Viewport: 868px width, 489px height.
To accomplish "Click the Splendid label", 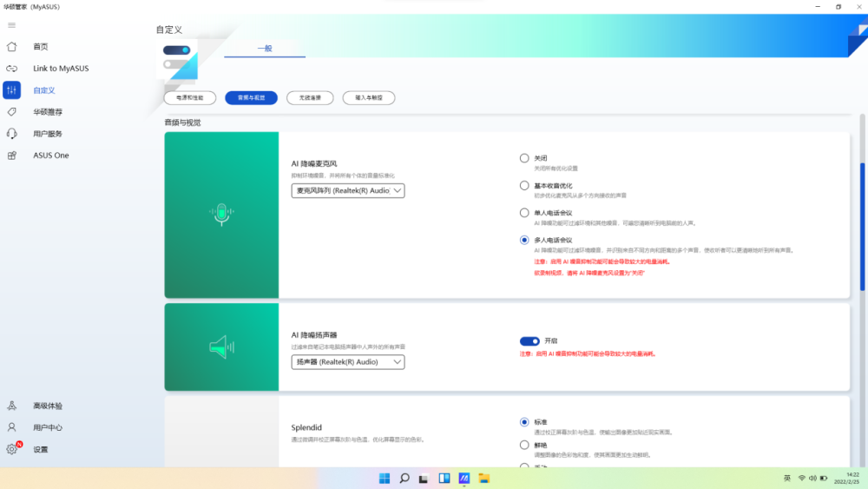I will pos(306,427).
